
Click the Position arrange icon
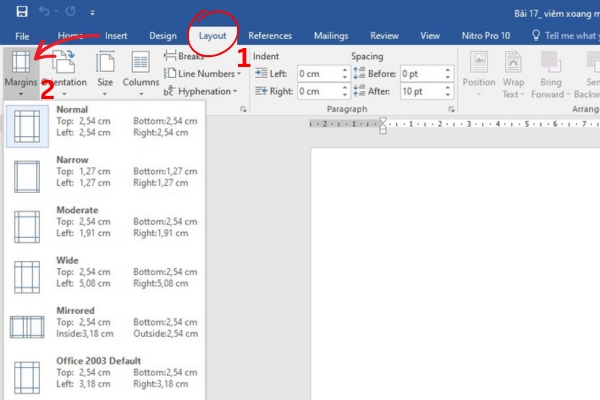coord(479,70)
